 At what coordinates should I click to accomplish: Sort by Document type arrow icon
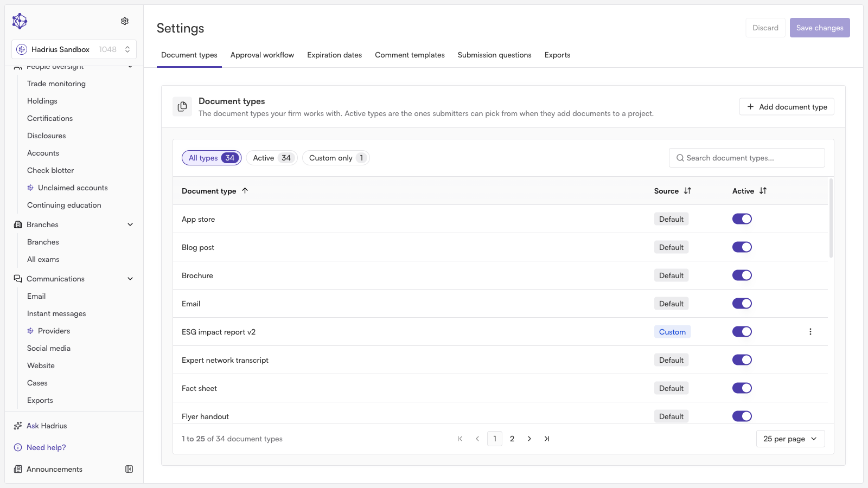point(245,191)
